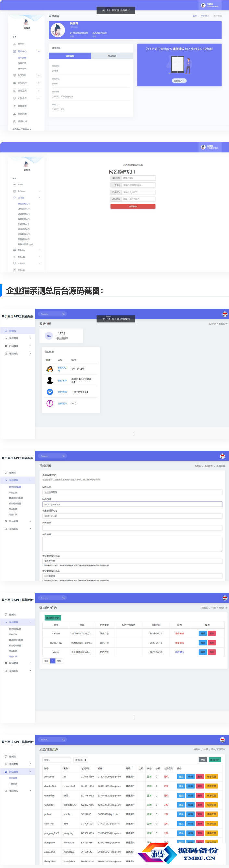Open admin avatar on 数据分析 page header
This screenshot has height=868, width=229.
pyautogui.click(x=225, y=314)
